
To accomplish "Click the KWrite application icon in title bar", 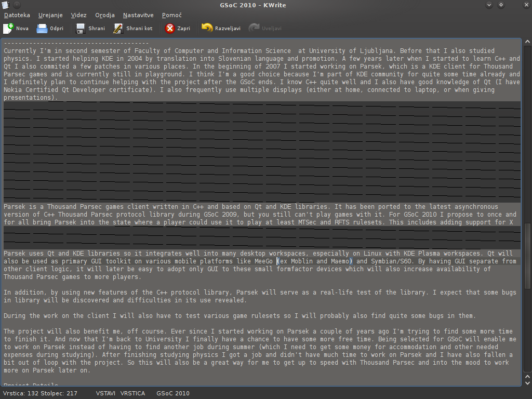I will click(x=5, y=5).
